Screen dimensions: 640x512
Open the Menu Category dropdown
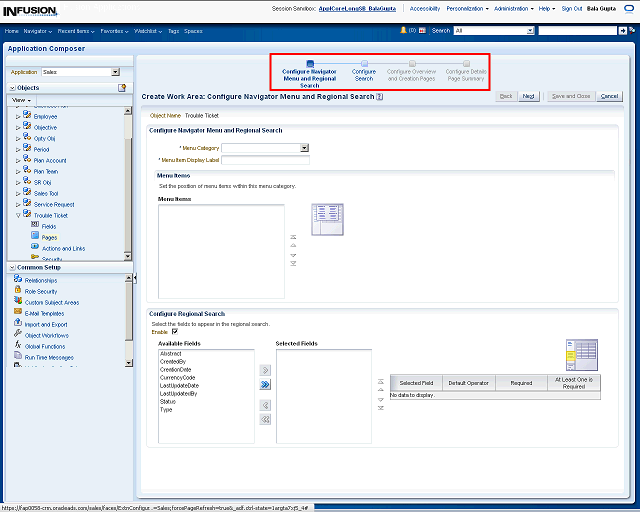(x=304, y=148)
